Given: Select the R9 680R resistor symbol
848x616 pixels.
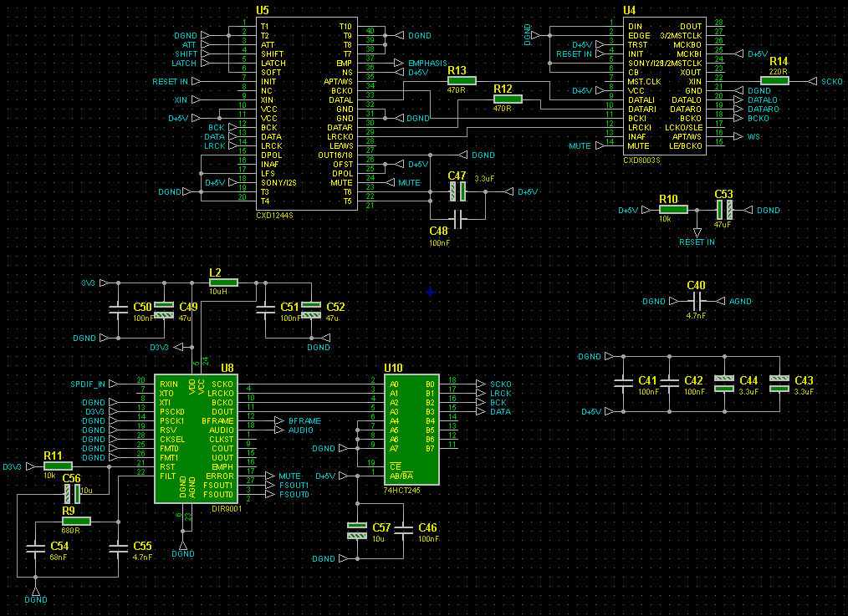Looking at the screenshot, I should coord(76,522).
